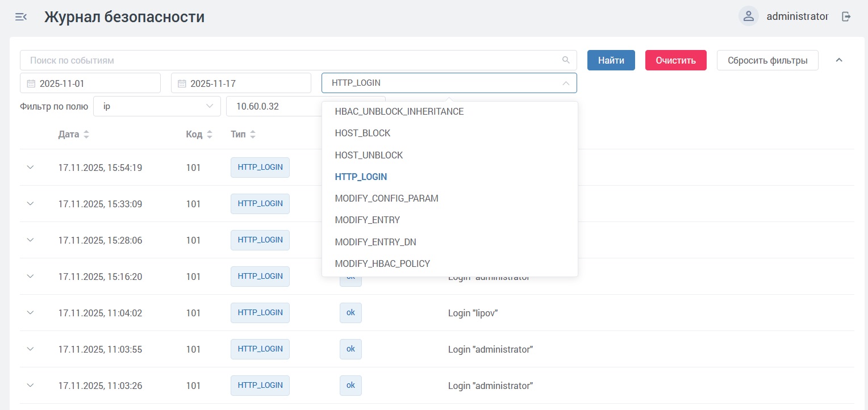Sort by the Дата column arrows

(x=86, y=135)
